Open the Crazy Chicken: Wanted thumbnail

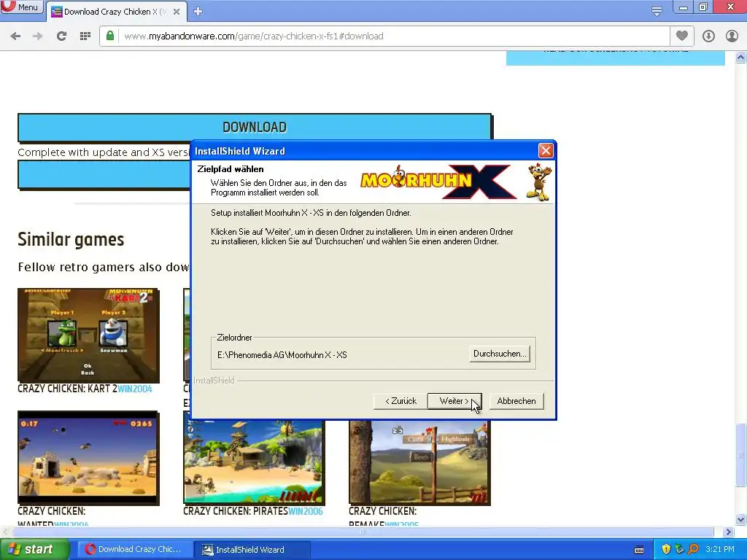tap(88, 458)
